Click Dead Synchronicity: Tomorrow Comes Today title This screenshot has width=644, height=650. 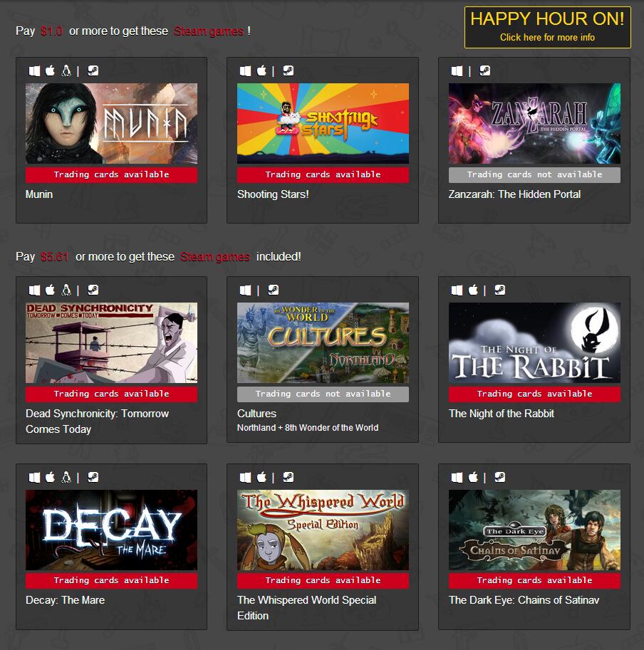tap(98, 421)
